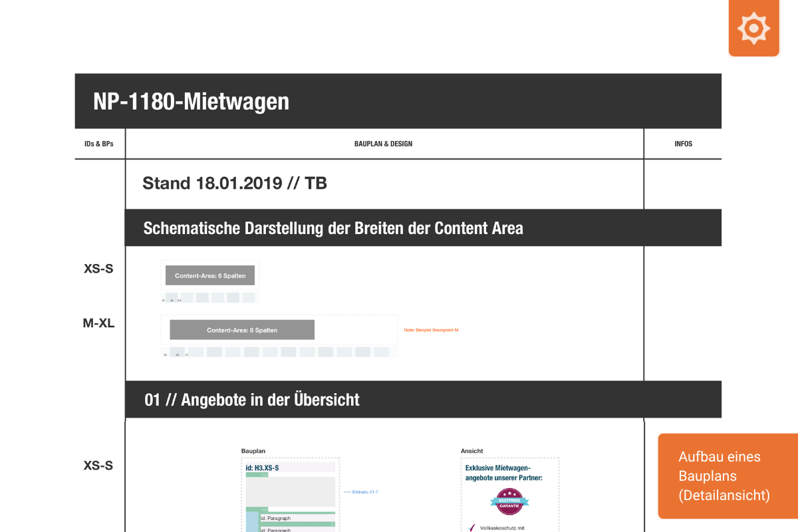Click the stars on the guarantee seal

(x=509, y=493)
